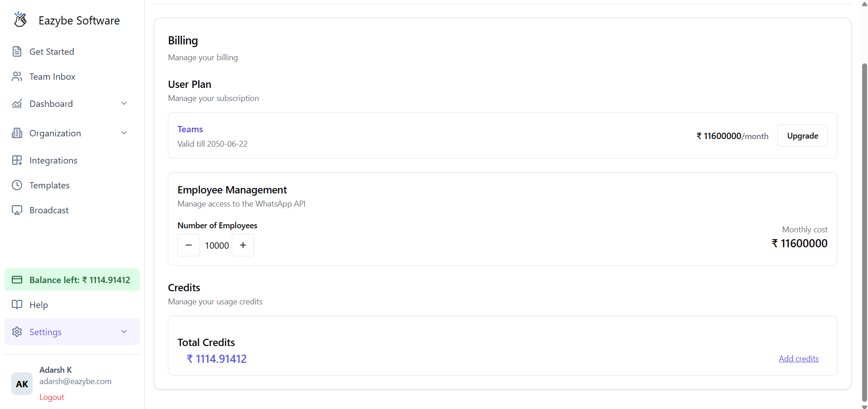The height and width of the screenshot is (409, 868).
Task: Follow the Add credits link
Action: click(798, 359)
